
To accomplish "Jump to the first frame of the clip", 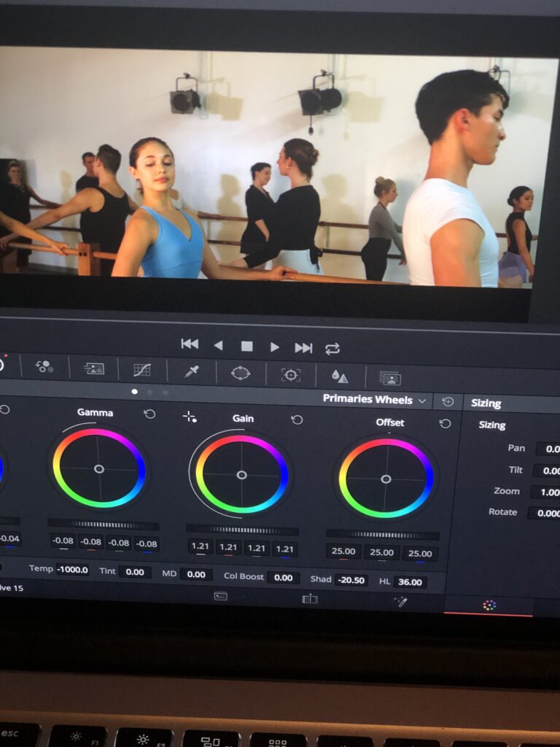I will (x=190, y=344).
